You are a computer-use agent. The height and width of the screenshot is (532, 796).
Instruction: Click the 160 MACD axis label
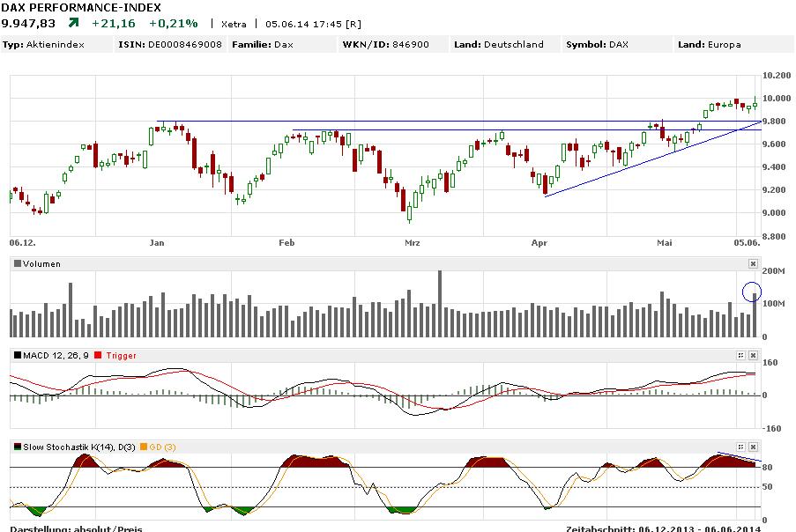tap(770, 363)
